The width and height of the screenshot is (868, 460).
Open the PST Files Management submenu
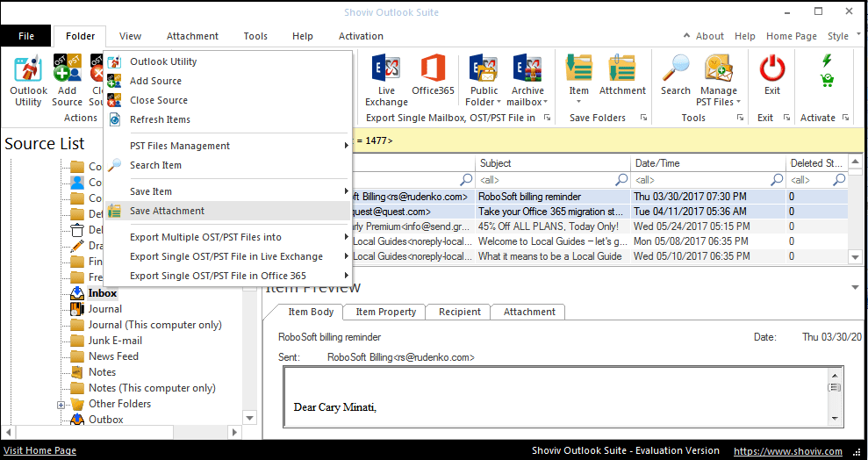tap(228, 146)
